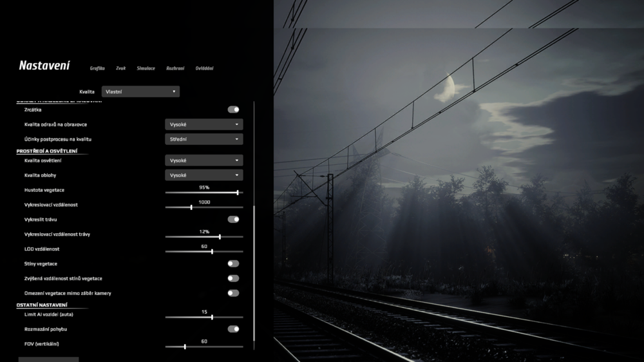The width and height of the screenshot is (644, 362).
Task: Click the Kvalita label beside preset dropdown
Action: tap(87, 91)
